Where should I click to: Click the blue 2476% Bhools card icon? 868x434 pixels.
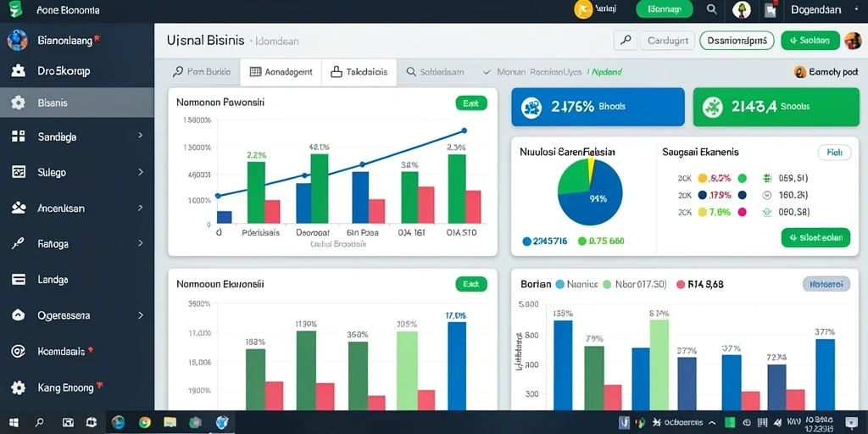pyautogui.click(x=532, y=107)
